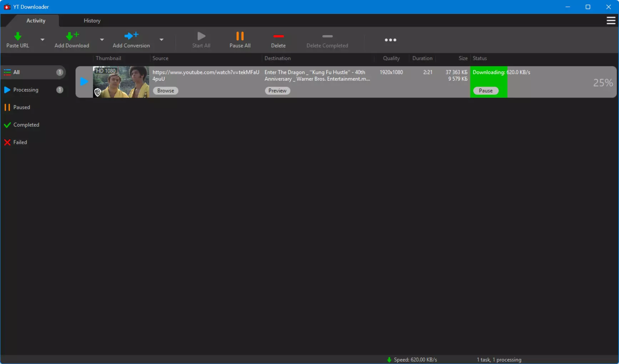Click the Duration column header
This screenshot has width=619, height=364.
(x=422, y=59)
